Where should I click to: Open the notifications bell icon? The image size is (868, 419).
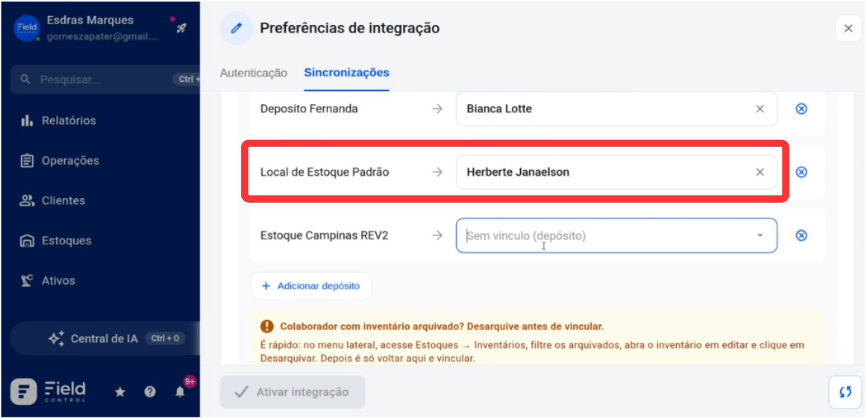180,392
